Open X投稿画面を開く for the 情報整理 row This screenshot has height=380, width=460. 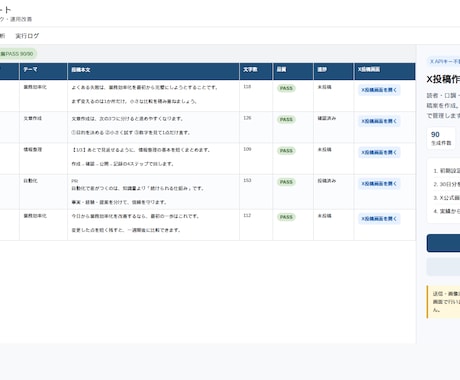[x=379, y=152]
